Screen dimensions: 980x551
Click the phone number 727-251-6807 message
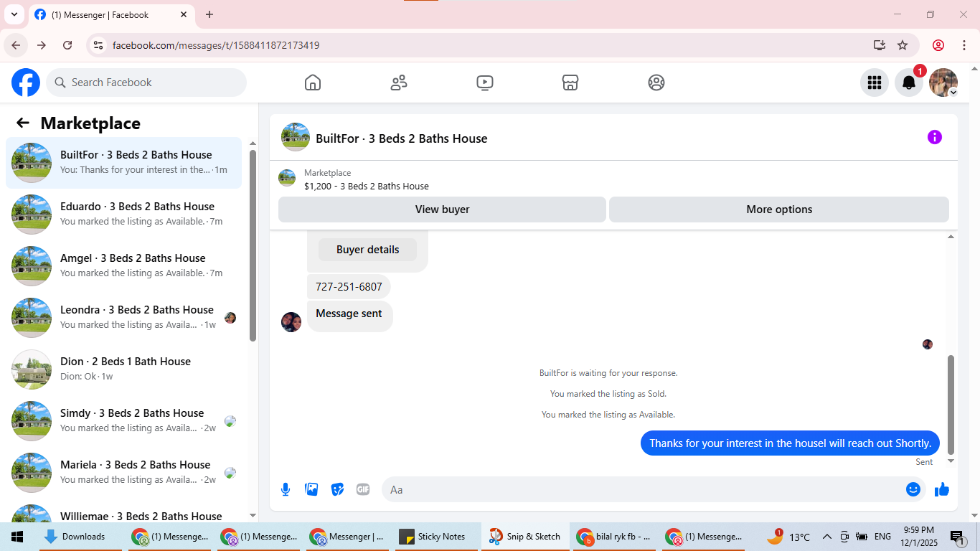[349, 287]
